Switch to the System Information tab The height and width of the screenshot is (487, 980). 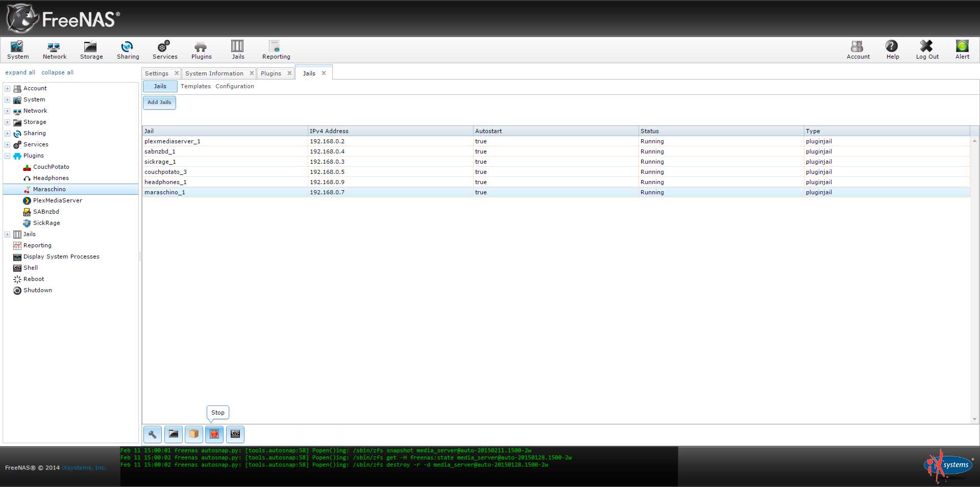point(214,73)
